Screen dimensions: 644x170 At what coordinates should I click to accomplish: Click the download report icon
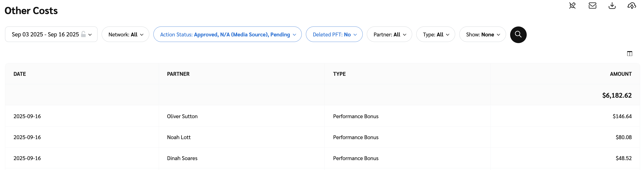coord(612,6)
